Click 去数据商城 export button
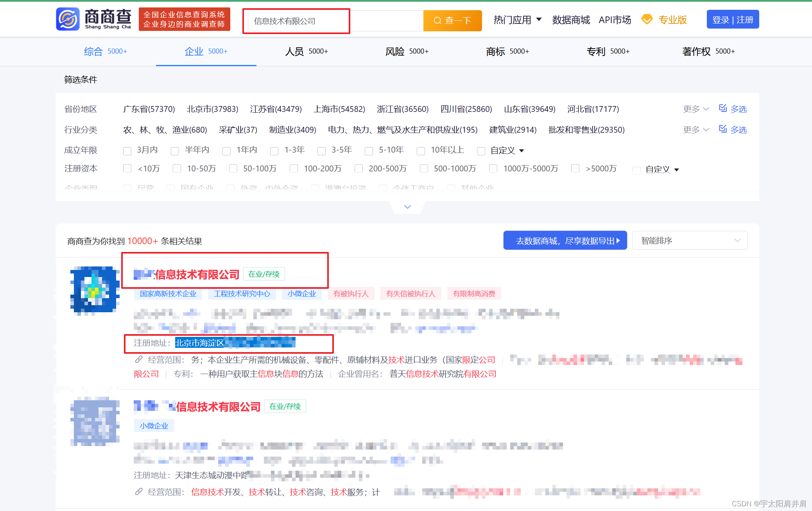The width and height of the screenshot is (812, 511). [x=565, y=241]
